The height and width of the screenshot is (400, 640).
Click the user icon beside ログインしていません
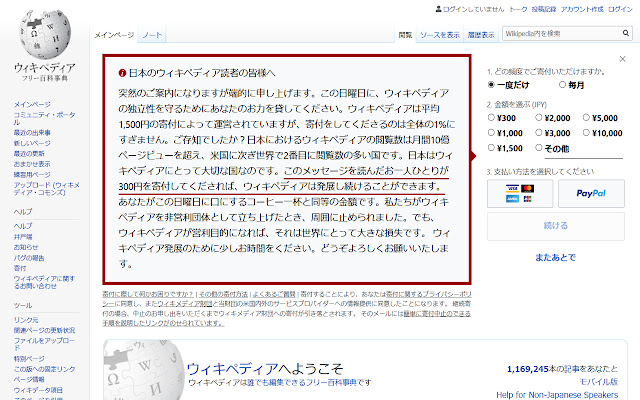tap(438, 9)
